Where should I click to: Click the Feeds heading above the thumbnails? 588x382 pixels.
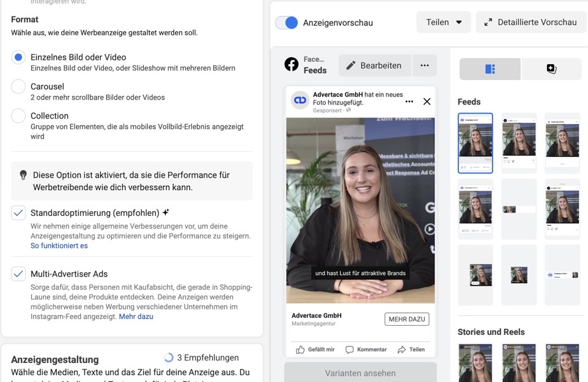(x=469, y=102)
